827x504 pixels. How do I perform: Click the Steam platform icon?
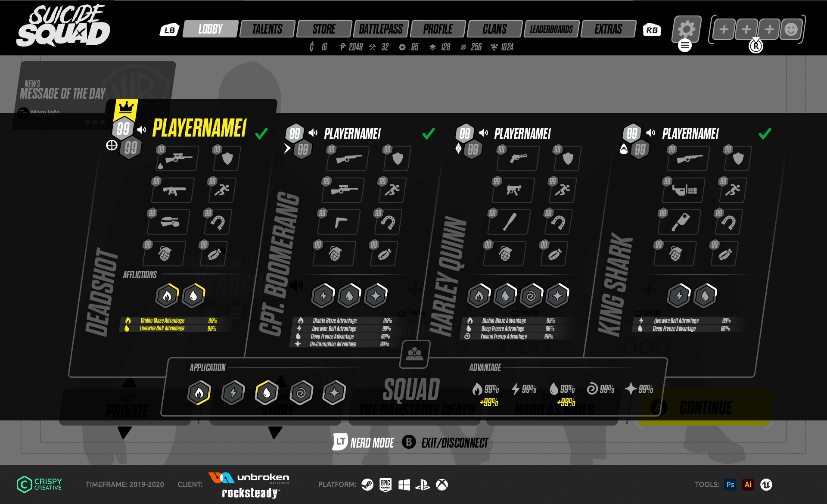point(367,485)
